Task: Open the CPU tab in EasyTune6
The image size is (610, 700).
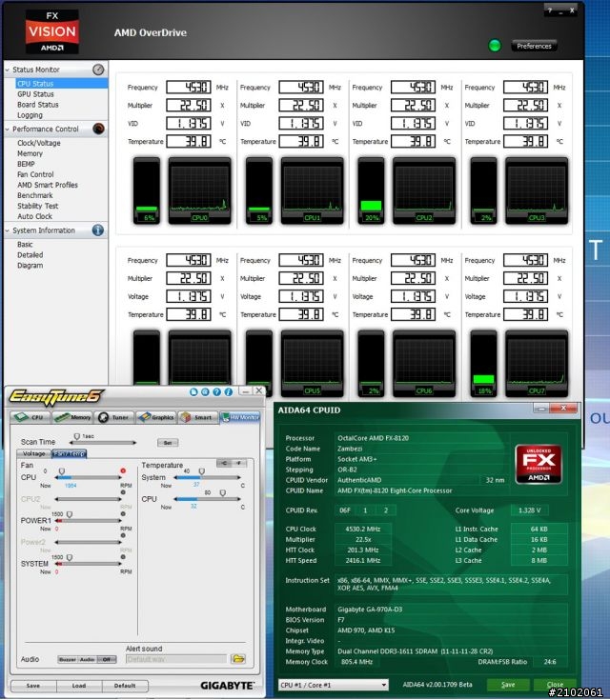Action: coord(30,417)
